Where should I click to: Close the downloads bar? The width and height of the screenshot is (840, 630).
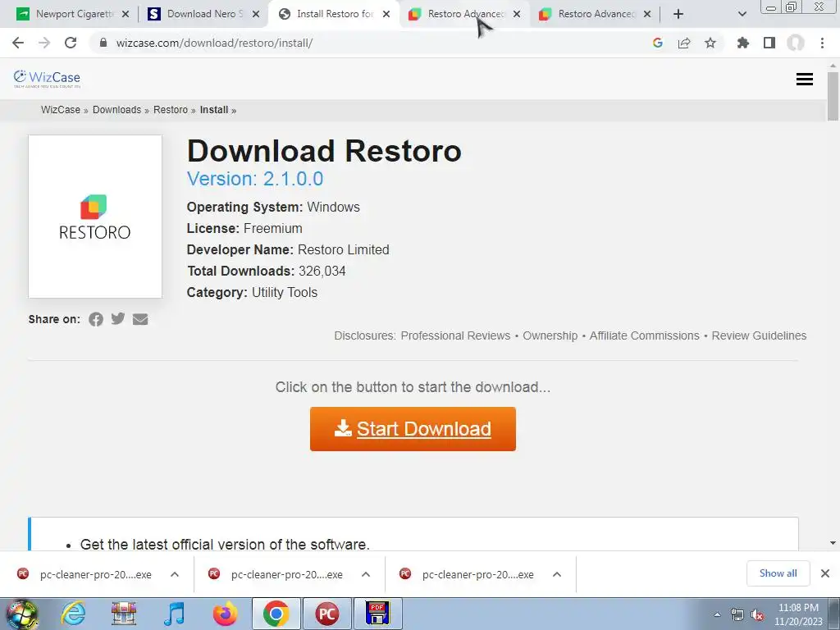click(x=825, y=573)
